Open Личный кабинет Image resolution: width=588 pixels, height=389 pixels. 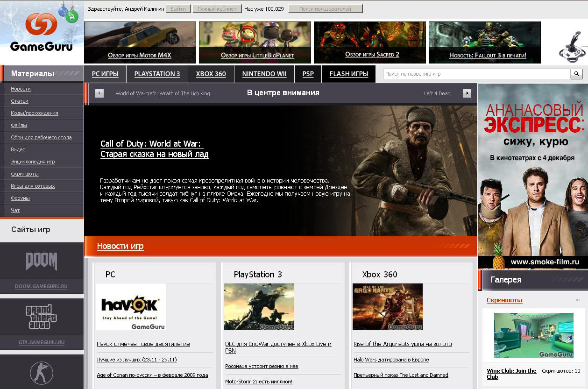pos(217,9)
